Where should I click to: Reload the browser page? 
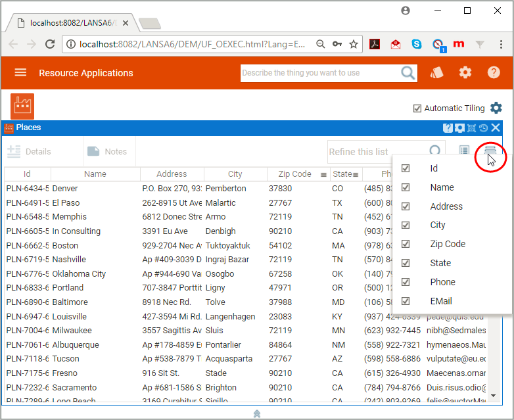[50, 44]
